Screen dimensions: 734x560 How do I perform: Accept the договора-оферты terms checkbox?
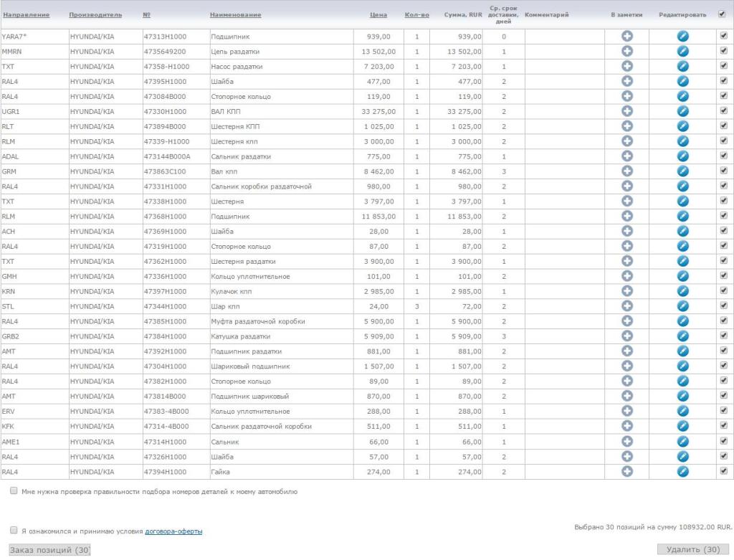tap(14, 531)
